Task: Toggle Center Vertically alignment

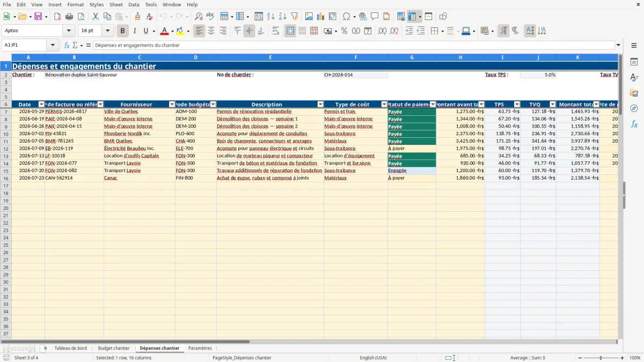Action: pyautogui.click(x=249, y=31)
